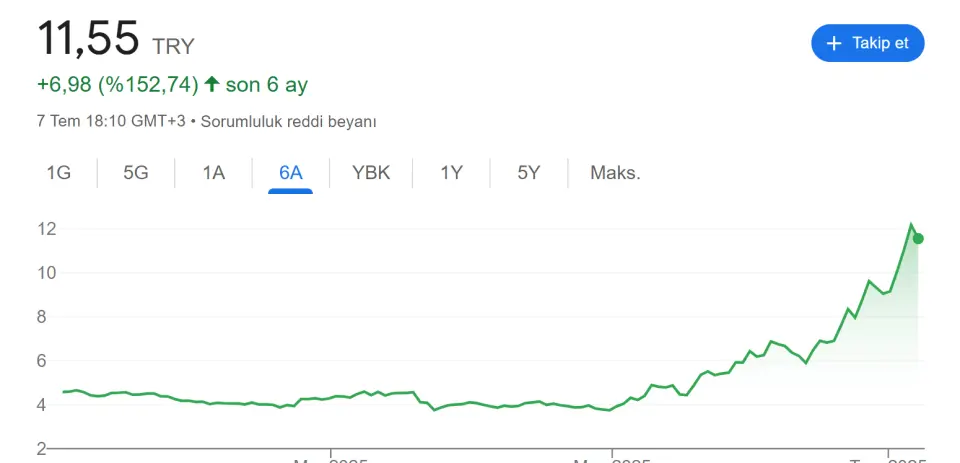This screenshot has width=960, height=463.
Task: Click the green endpoint dot on chart
Action: click(918, 239)
